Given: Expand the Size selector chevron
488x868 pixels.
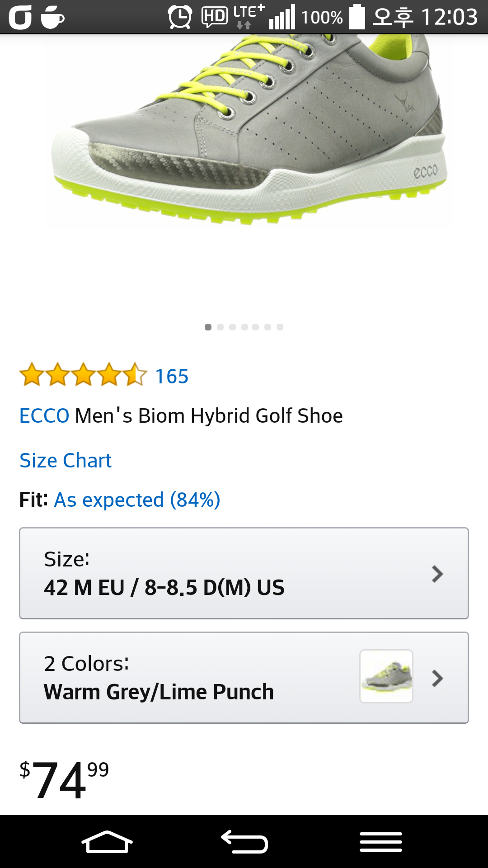Looking at the screenshot, I should coord(437,574).
